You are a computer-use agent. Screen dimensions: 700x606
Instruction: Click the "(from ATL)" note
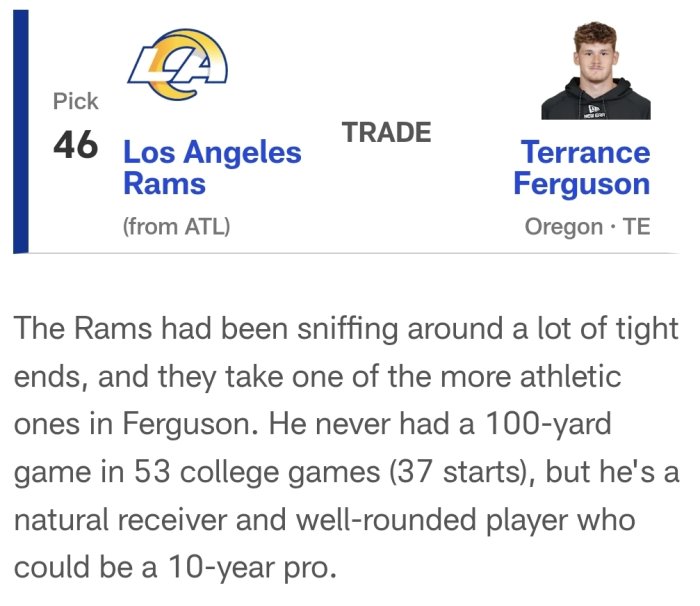pos(176,226)
